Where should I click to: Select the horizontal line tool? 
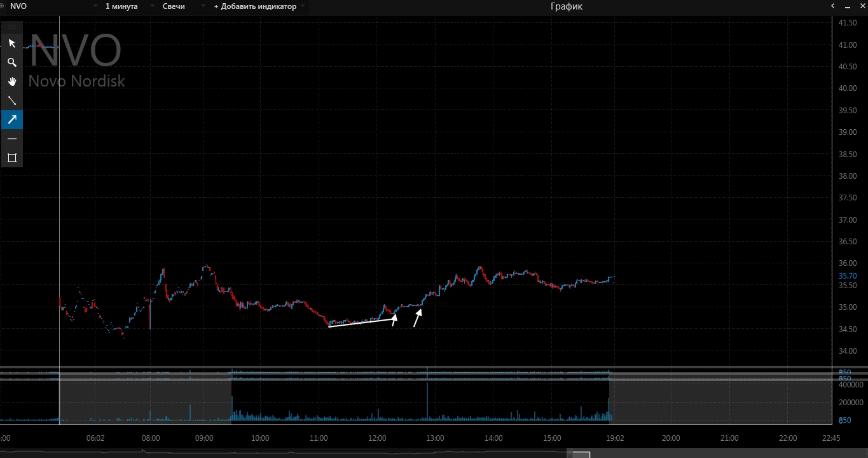tap(11, 139)
